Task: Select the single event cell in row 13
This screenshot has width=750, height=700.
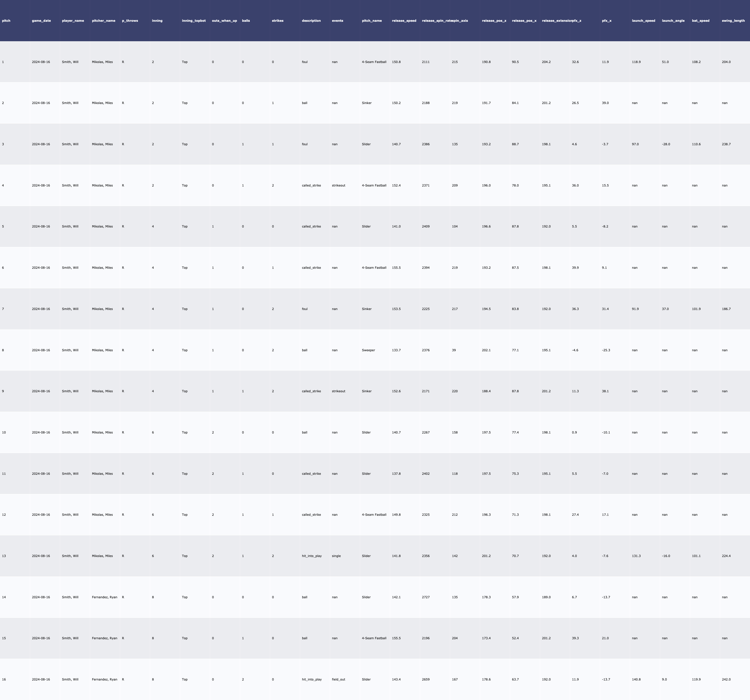Action: pyautogui.click(x=336, y=556)
